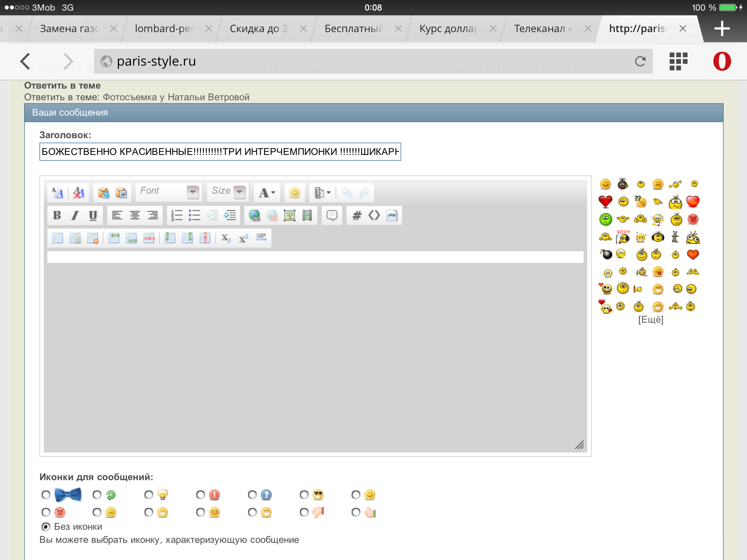Screen dimensions: 747x560
Task: Toggle italic formatting in the editor
Action: point(75,215)
